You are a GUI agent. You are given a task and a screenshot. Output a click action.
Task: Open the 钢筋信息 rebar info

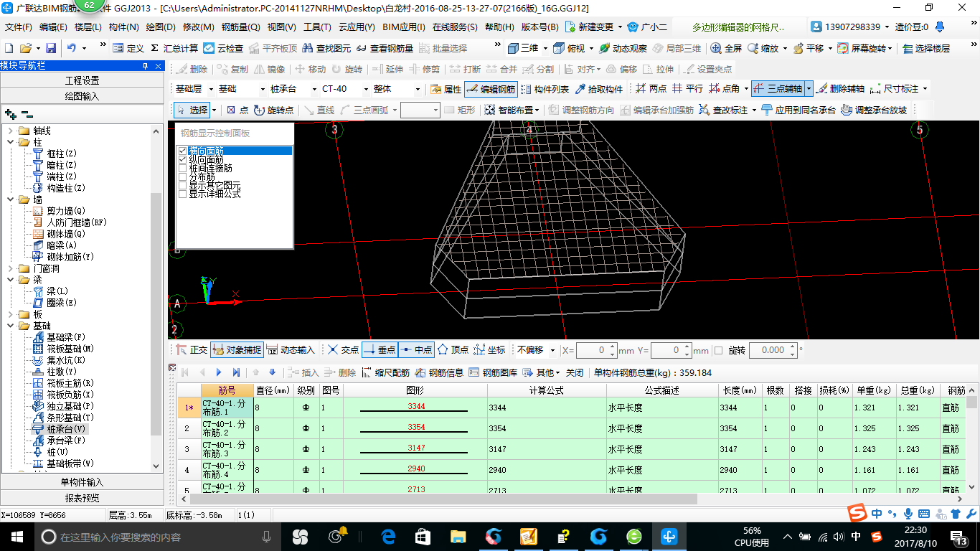[x=439, y=372]
